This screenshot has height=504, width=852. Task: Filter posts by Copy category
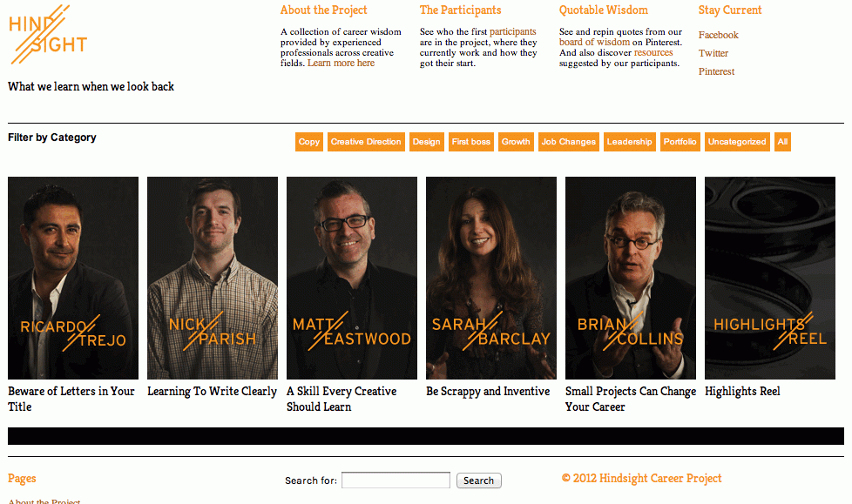(x=309, y=142)
